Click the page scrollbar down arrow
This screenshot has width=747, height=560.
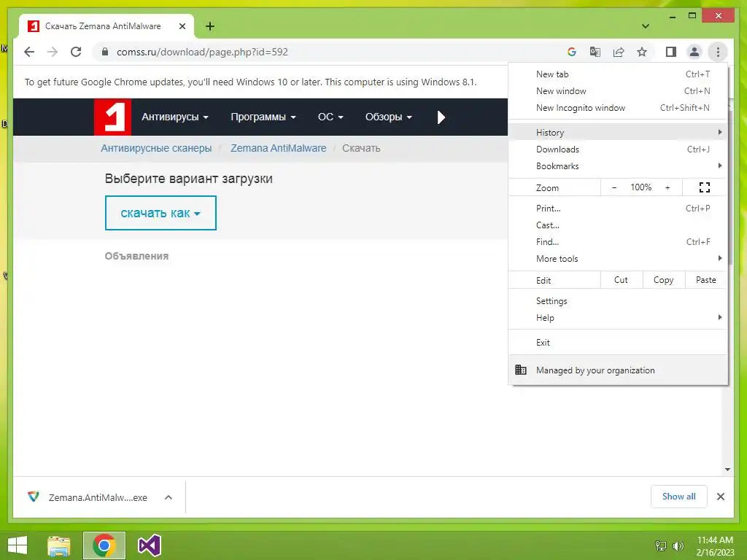click(x=727, y=470)
